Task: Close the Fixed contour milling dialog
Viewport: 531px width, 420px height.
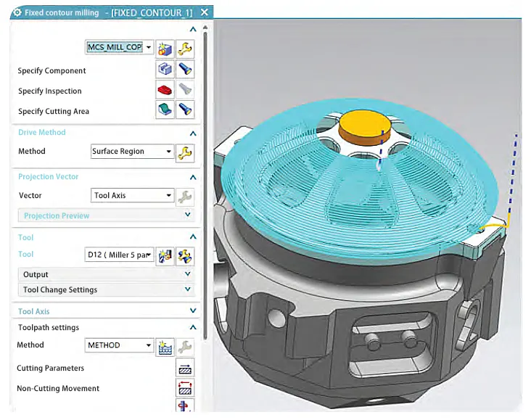Action: [205, 12]
